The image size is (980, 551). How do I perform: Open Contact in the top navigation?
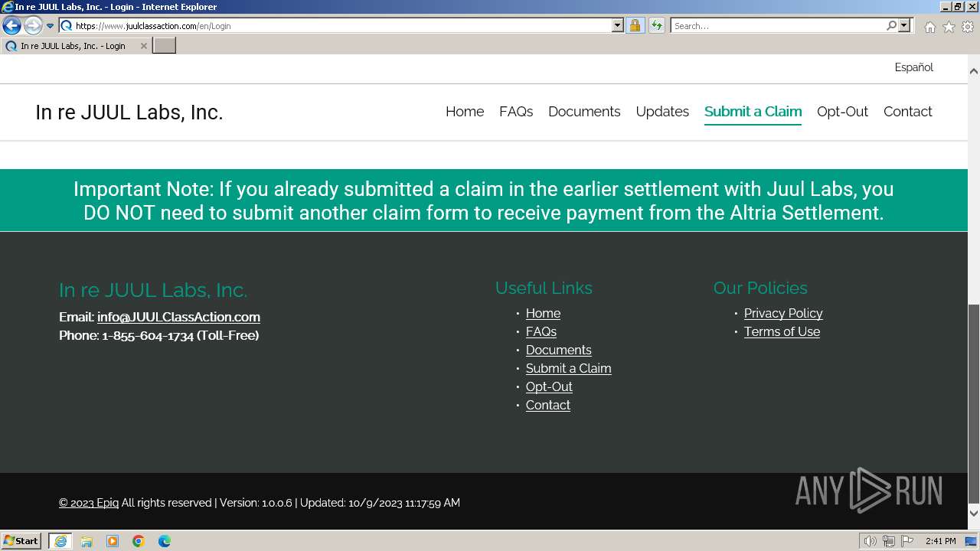coord(907,111)
